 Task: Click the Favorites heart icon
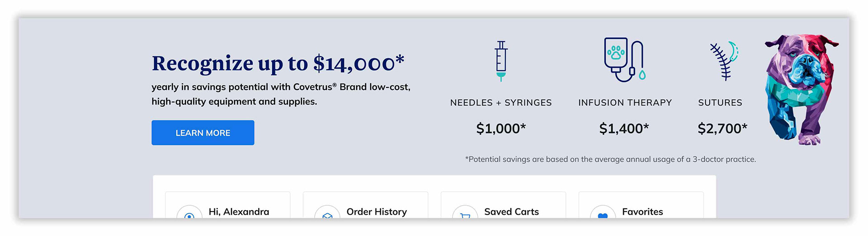point(603,215)
